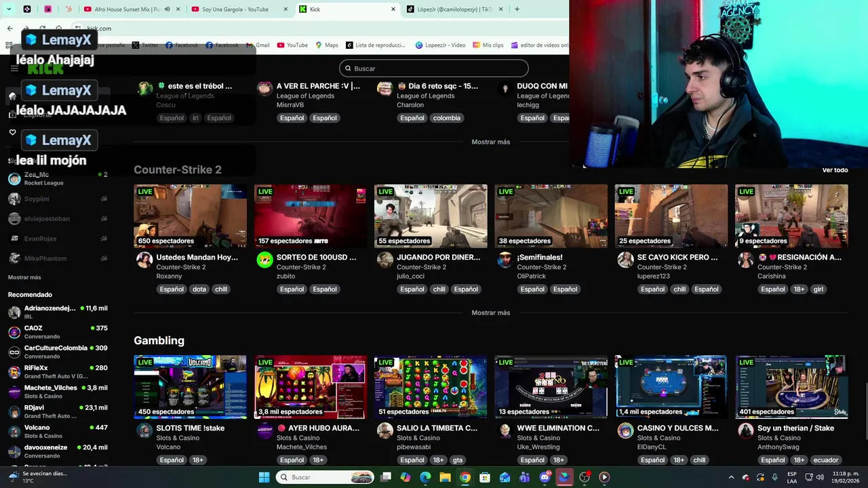Open the Kick search field
The image size is (868, 488).
[x=434, y=68]
